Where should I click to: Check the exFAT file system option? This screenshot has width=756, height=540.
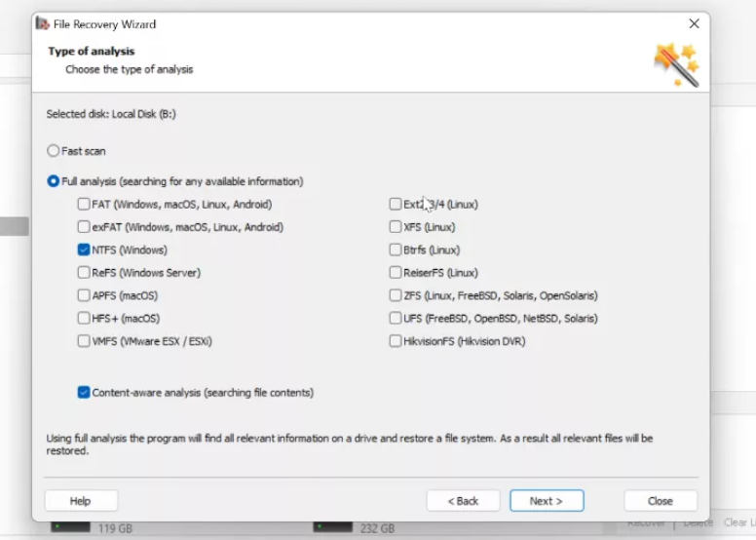point(84,227)
